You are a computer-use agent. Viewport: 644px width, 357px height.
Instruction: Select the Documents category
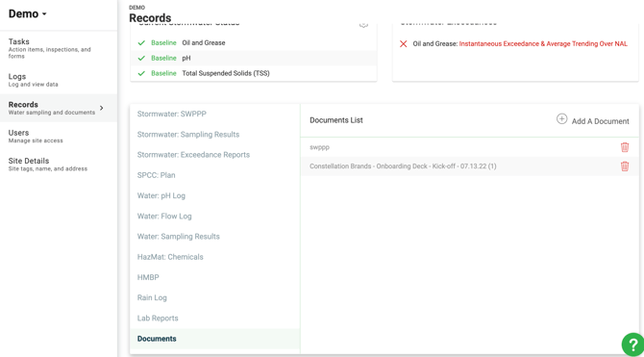[x=214, y=339]
